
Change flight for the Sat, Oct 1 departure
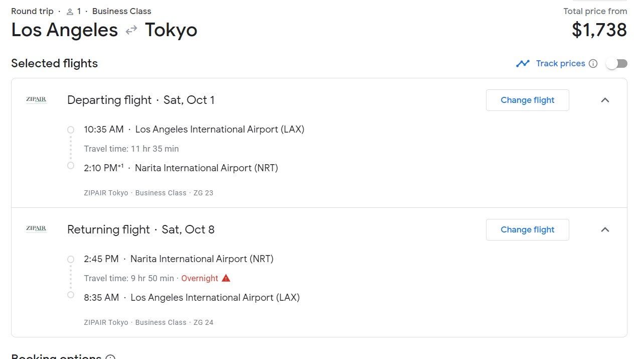point(527,100)
